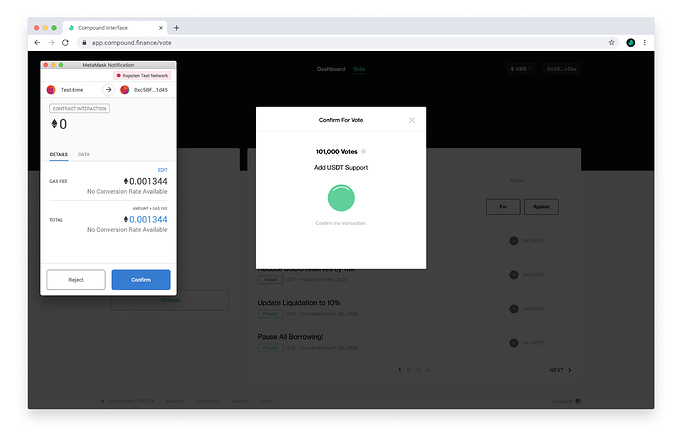Open the Ropsten Test Network selector
This screenshot has width=690, height=440.
pyautogui.click(x=142, y=76)
